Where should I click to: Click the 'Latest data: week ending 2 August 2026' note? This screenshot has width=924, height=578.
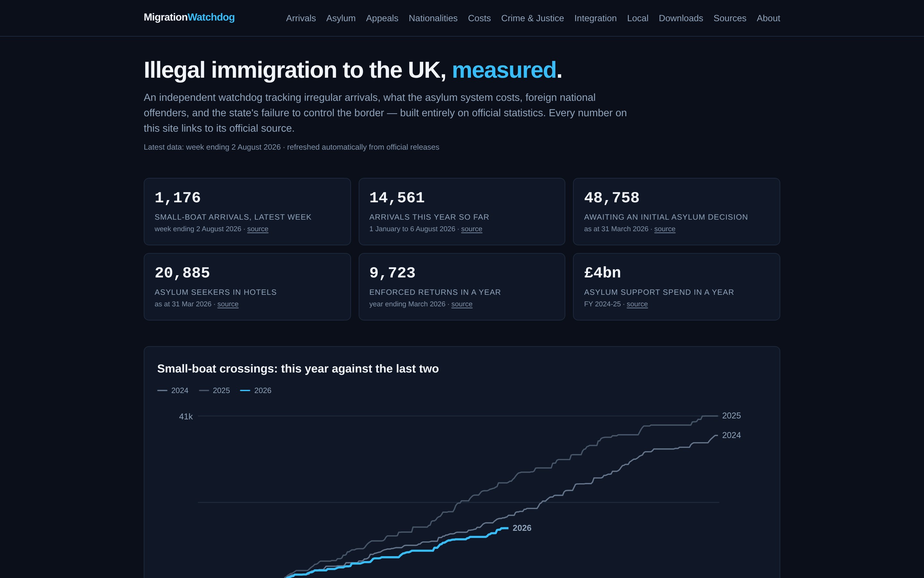click(291, 147)
